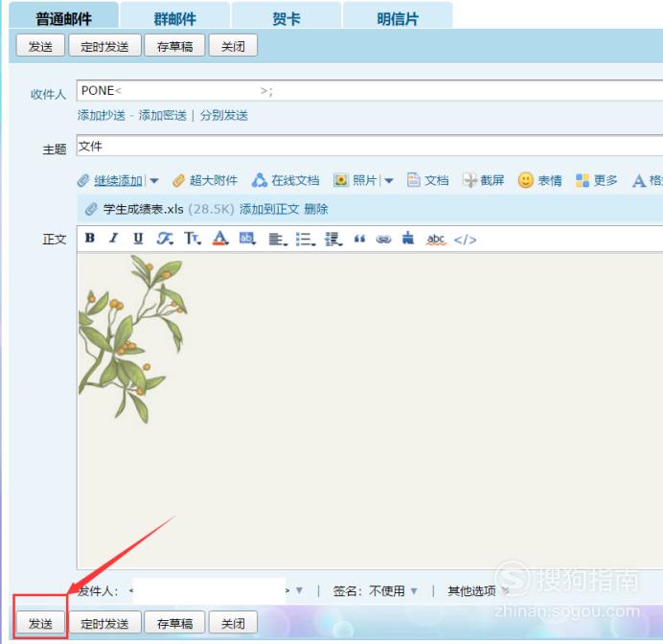Screen dimensions: 663x644
Task: Click the 照片 photo icon
Action: [x=341, y=180]
